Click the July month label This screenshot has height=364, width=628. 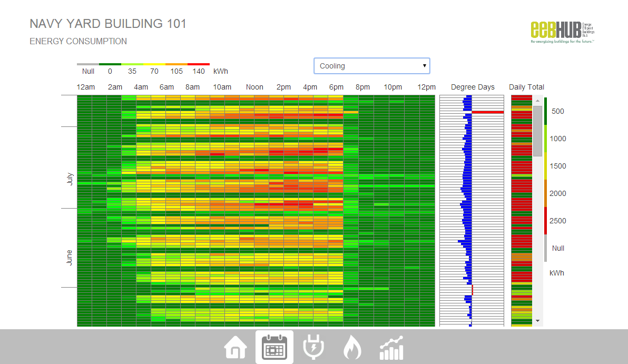(70, 179)
